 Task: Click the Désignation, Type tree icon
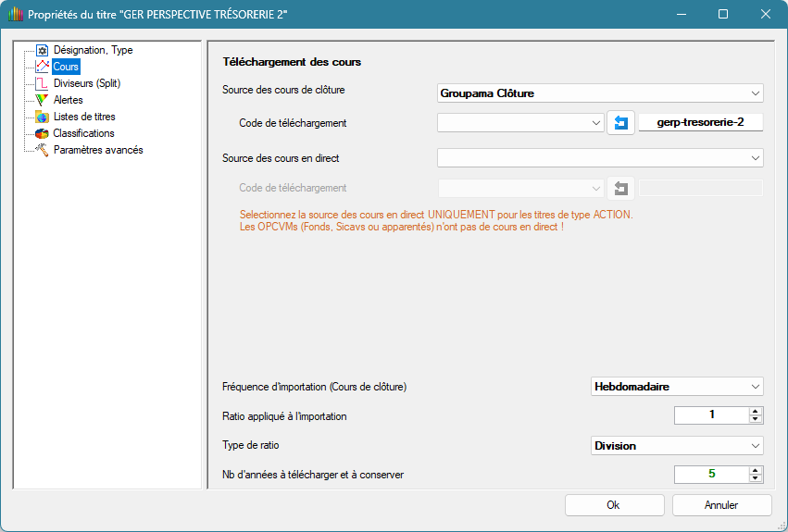click(42, 50)
